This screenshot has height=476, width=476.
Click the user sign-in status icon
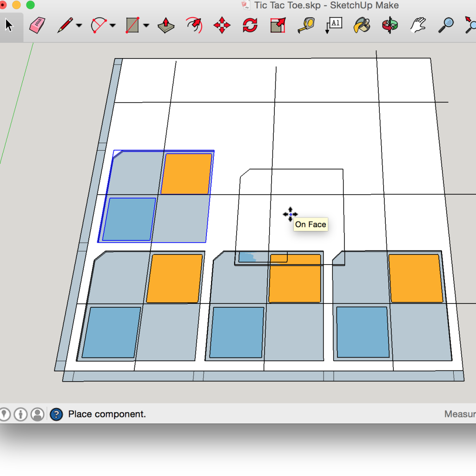(x=38, y=414)
